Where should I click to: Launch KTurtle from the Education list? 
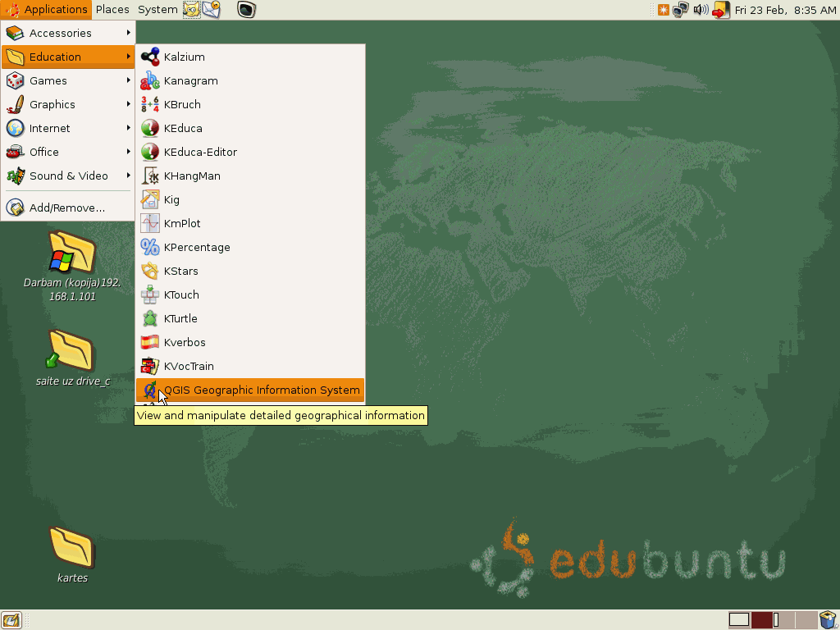point(250,319)
